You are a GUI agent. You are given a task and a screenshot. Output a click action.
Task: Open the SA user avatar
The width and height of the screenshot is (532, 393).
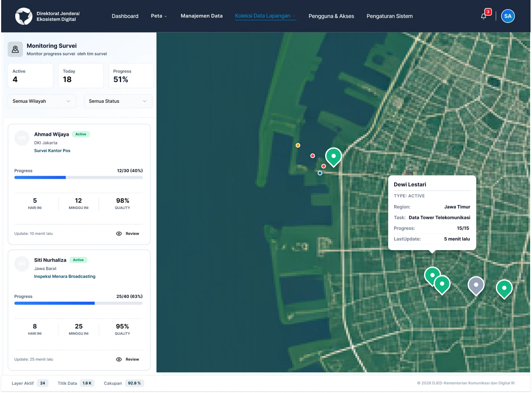click(x=508, y=16)
